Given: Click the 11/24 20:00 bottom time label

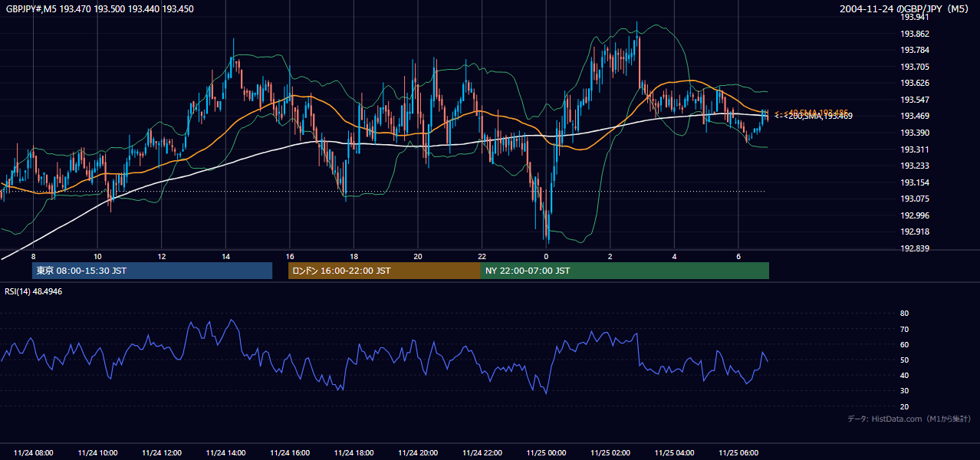Looking at the screenshot, I should pyautogui.click(x=418, y=453).
